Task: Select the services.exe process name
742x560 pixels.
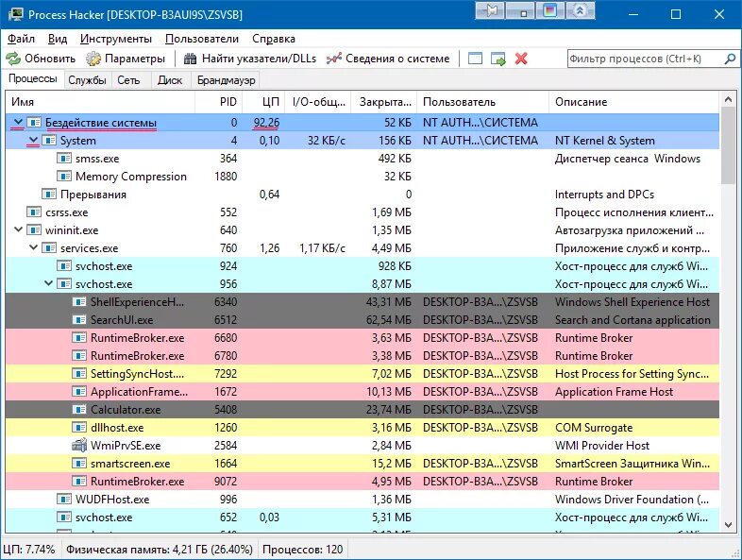Action: (90, 248)
